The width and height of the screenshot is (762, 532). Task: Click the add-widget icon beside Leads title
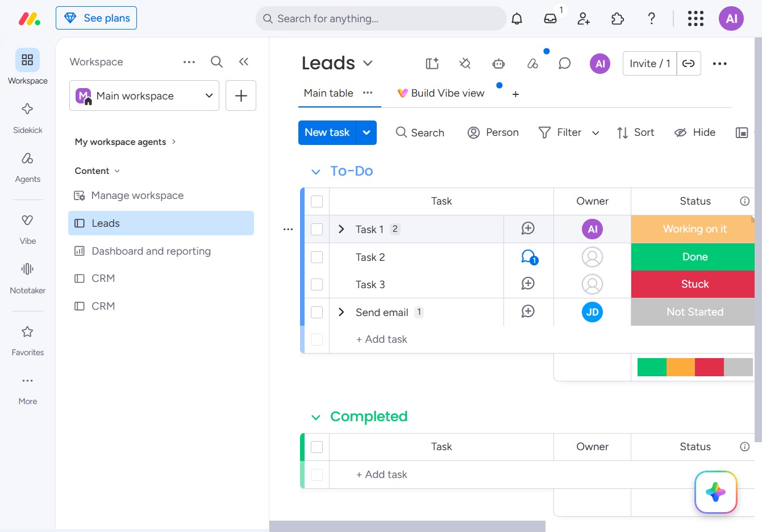coord(432,64)
